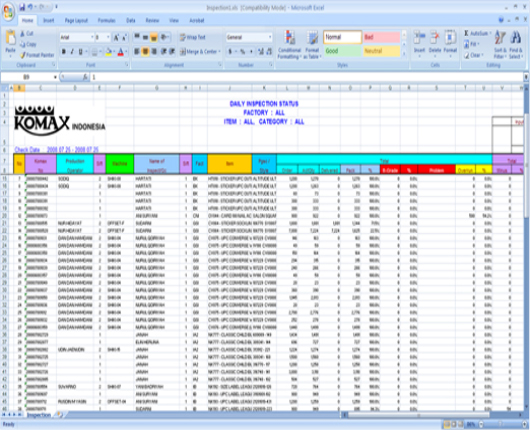Apply percent style

[x=242, y=52]
